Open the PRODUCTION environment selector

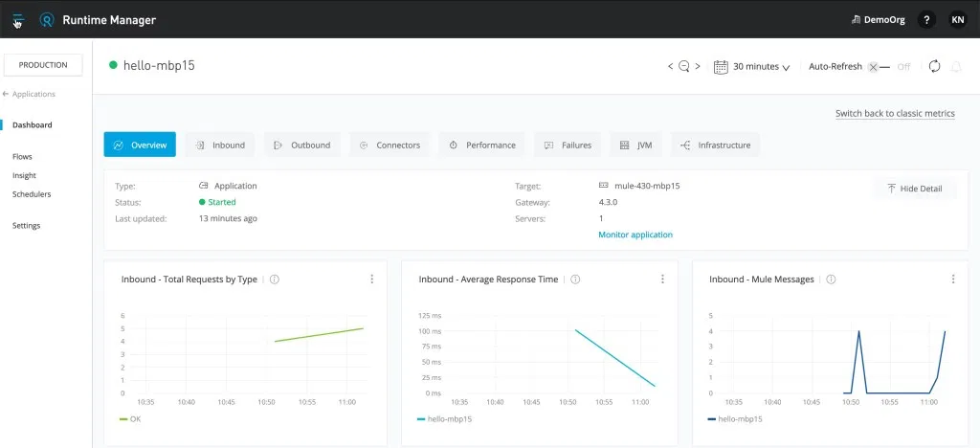tap(43, 65)
